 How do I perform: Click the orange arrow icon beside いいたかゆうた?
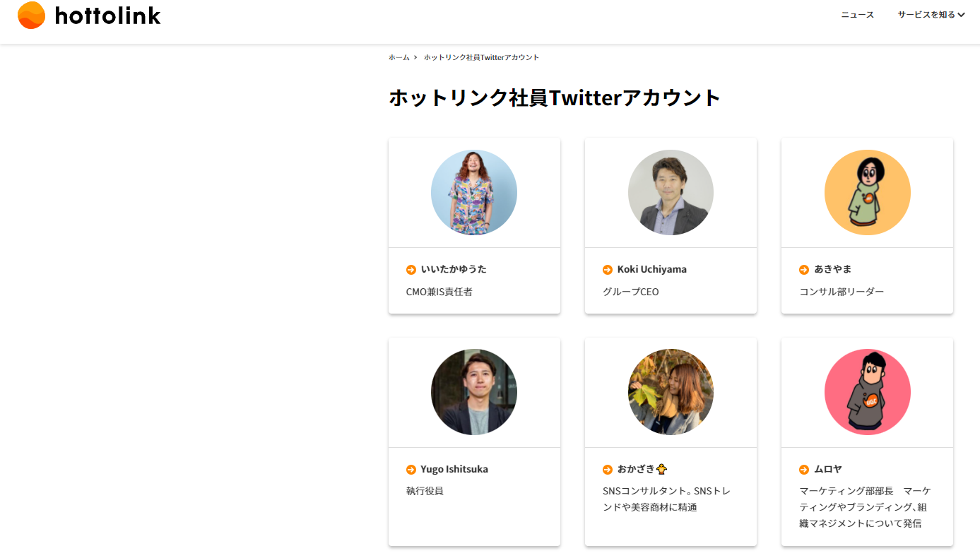point(411,270)
